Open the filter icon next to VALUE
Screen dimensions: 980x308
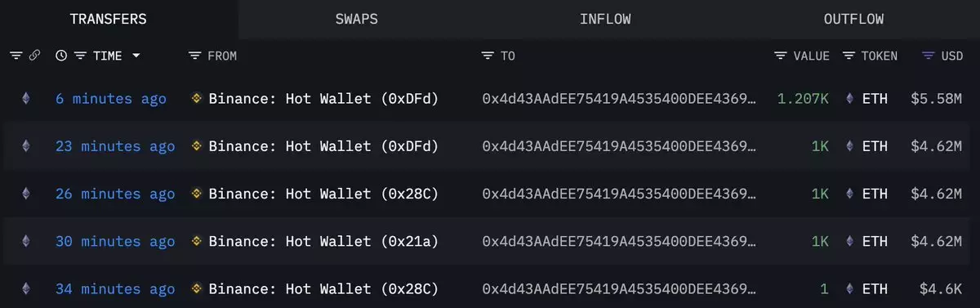781,56
